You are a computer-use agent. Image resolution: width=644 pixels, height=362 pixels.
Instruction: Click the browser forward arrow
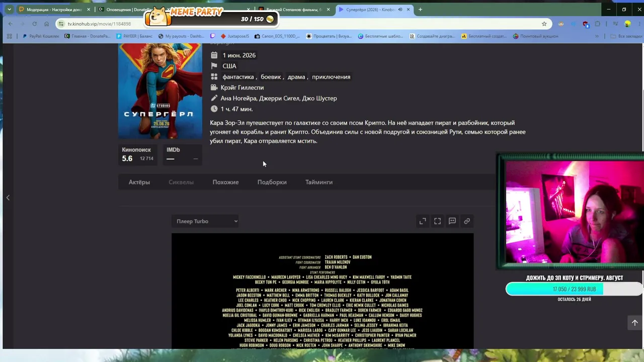[x=22, y=24]
